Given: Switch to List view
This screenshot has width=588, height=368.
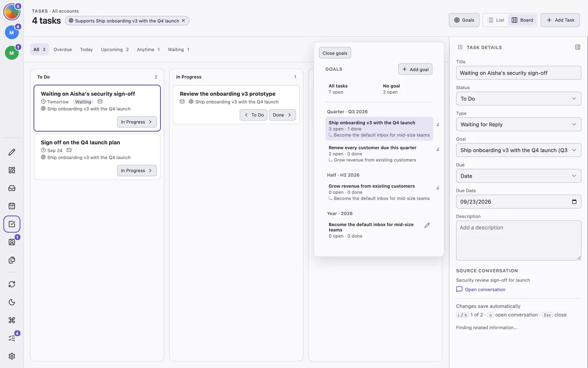Looking at the screenshot, I should coord(496,20).
